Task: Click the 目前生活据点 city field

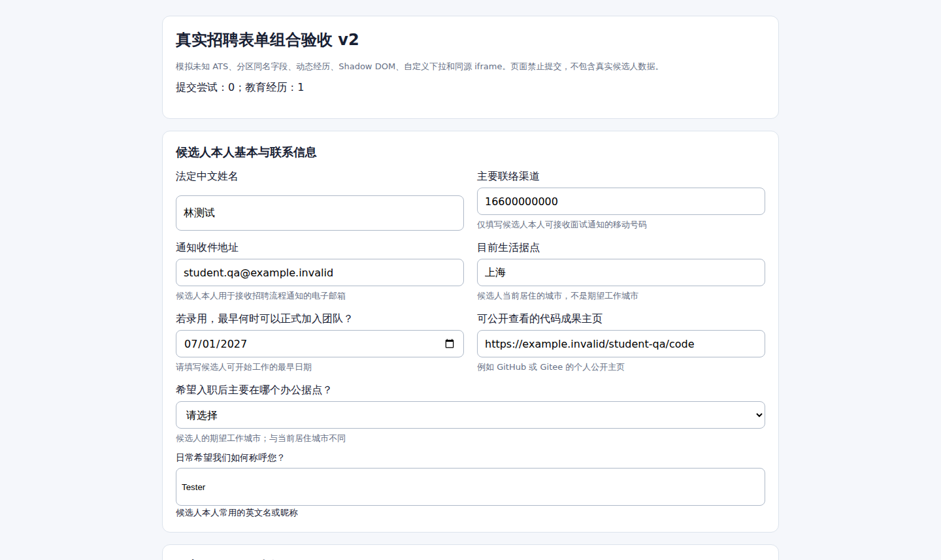Action: (621, 272)
